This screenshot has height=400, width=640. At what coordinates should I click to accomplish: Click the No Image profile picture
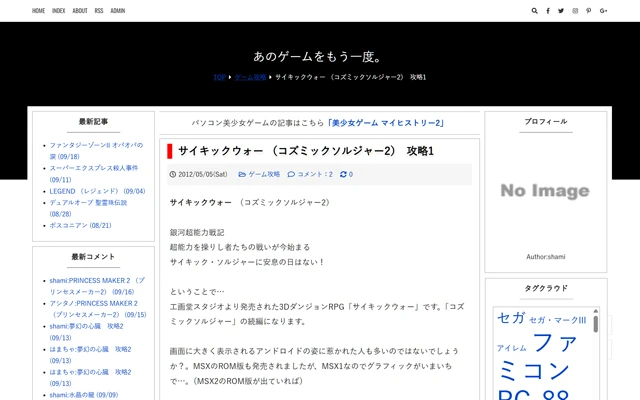[545, 191]
